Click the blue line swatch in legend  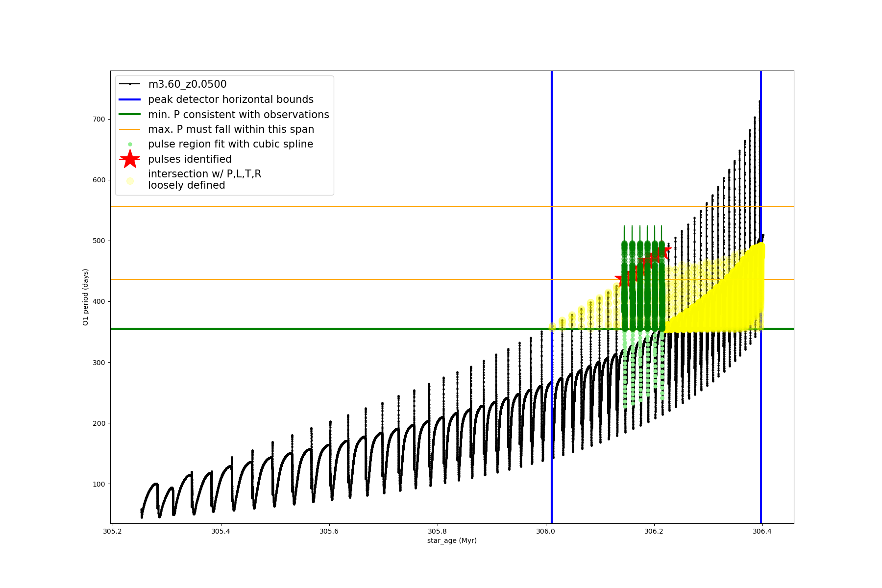[x=130, y=99]
